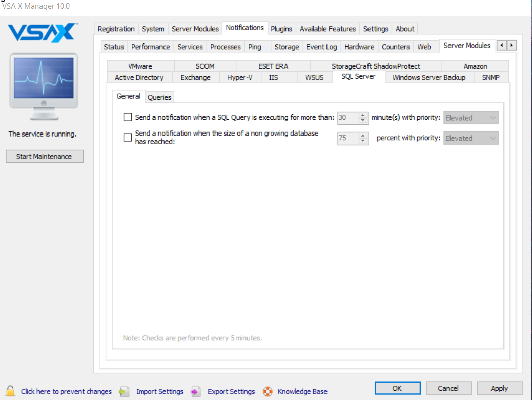The height and width of the screenshot is (400, 532).
Task: Switch to the Registration tab
Action: coord(116,29)
